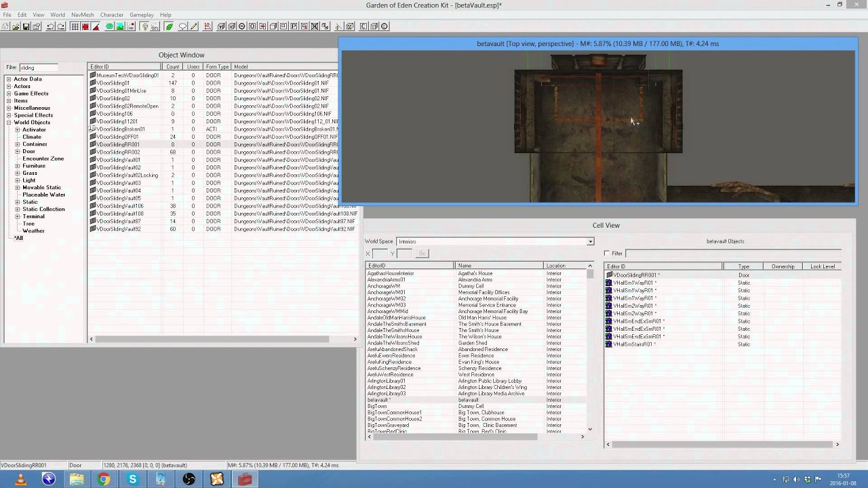Click the red toolbox GECK taskbar icon
Image resolution: width=868 pixels, height=488 pixels.
point(245,479)
